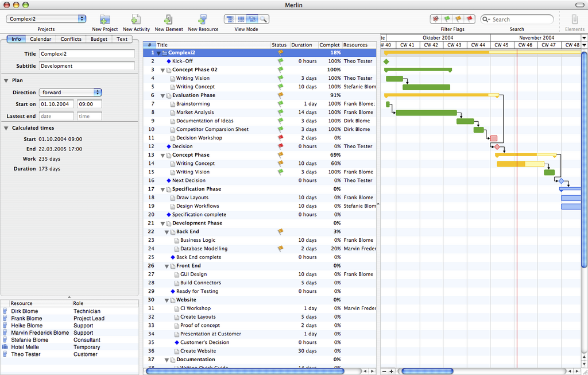Screen dimensions: 588x375
Task: Zoom in the Gantt chart with plus button
Action: 392,371
